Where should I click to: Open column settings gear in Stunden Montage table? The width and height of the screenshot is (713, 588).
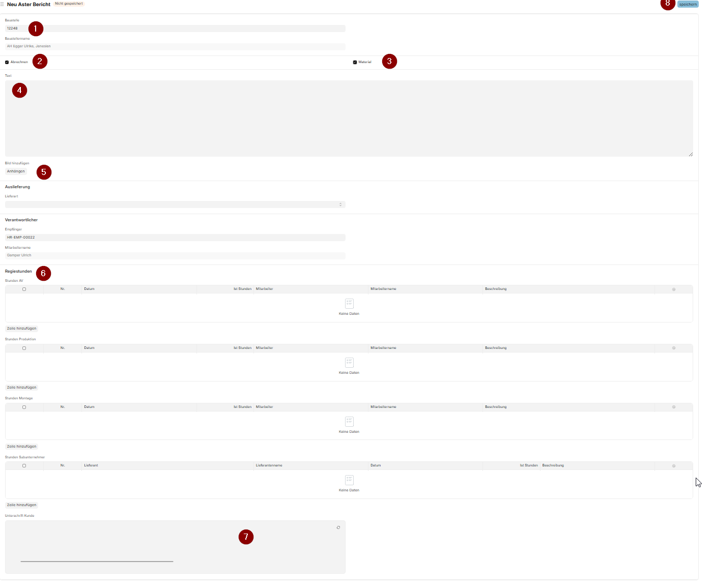pyautogui.click(x=673, y=407)
